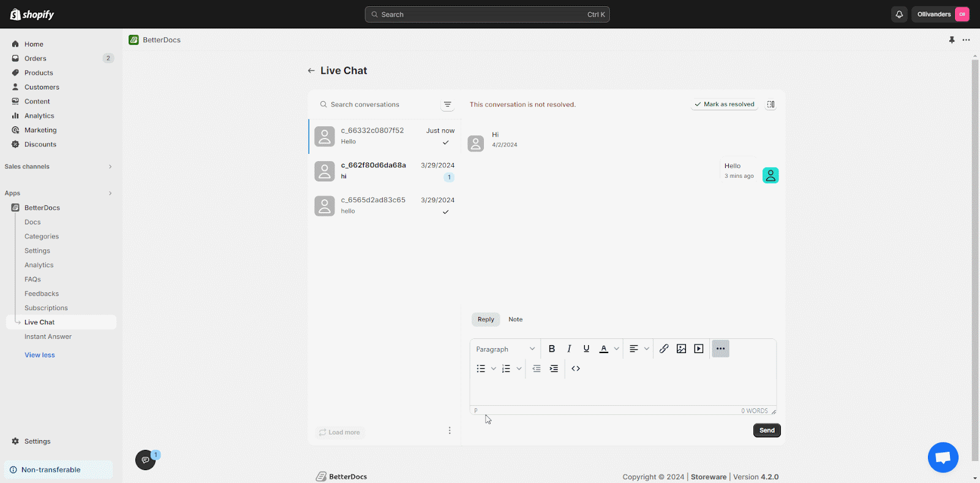Open Subscriptions under BetterDocs

(x=46, y=308)
